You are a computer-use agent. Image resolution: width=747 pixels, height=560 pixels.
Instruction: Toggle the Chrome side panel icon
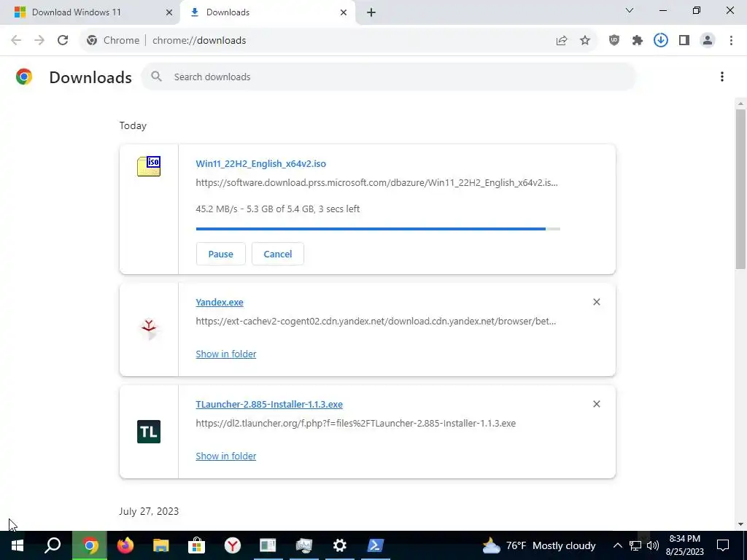point(684,41)
